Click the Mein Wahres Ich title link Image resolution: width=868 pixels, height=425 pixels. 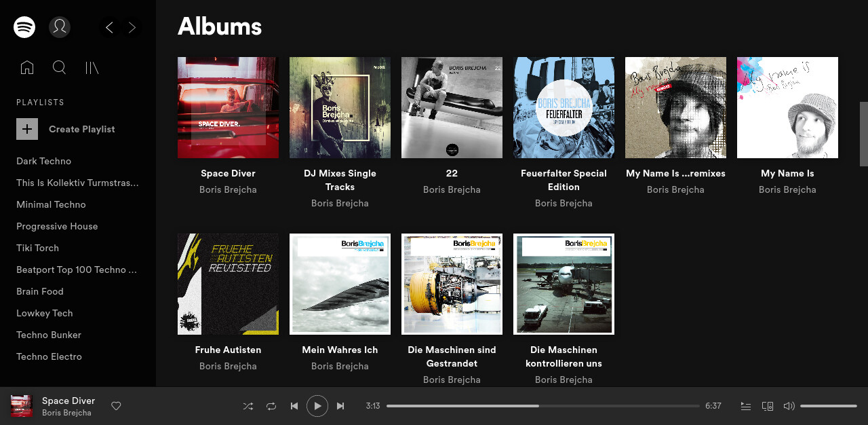click(x=340, y=350)
